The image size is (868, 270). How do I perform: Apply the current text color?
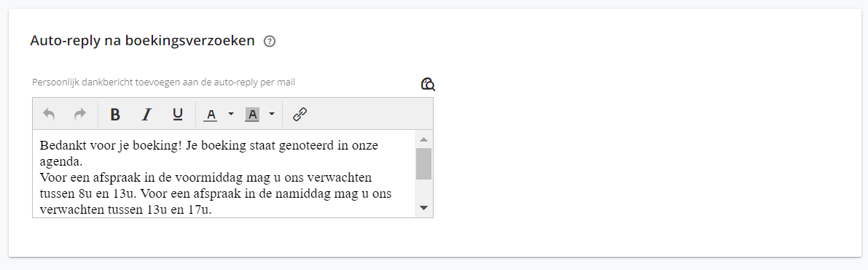[x=211, y=115]
